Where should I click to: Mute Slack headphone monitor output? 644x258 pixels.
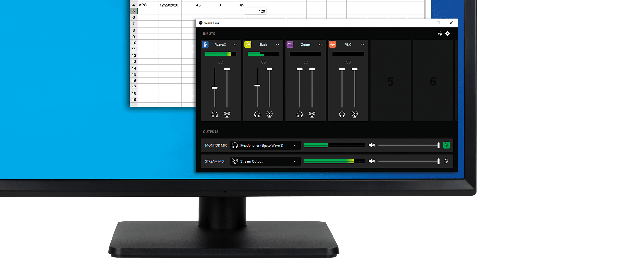pyautogui.click(x=257, y=114)
